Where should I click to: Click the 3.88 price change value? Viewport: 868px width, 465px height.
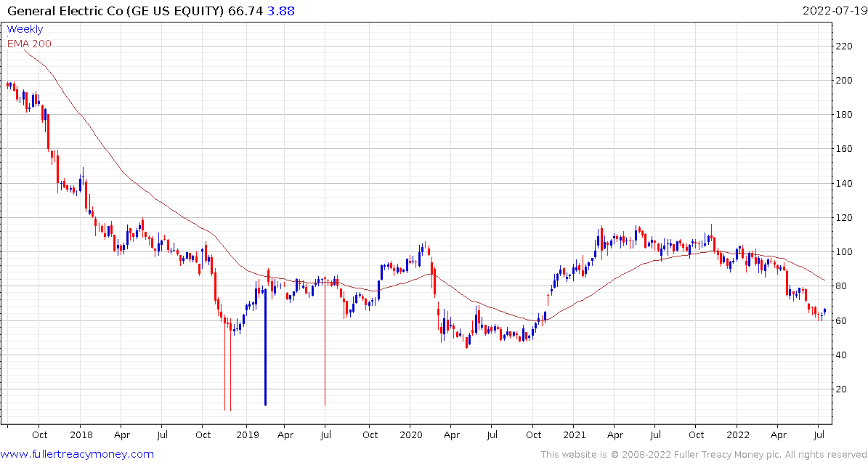[280, 10]
